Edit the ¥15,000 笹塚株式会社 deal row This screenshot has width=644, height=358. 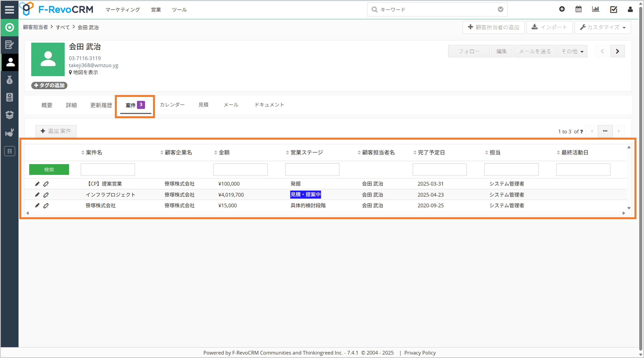click(x=37, y=205)
